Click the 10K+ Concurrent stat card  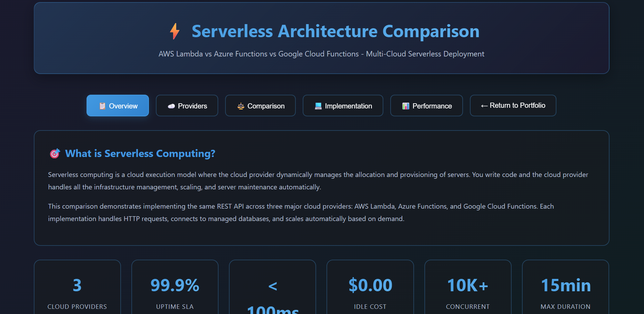point(468,289)
